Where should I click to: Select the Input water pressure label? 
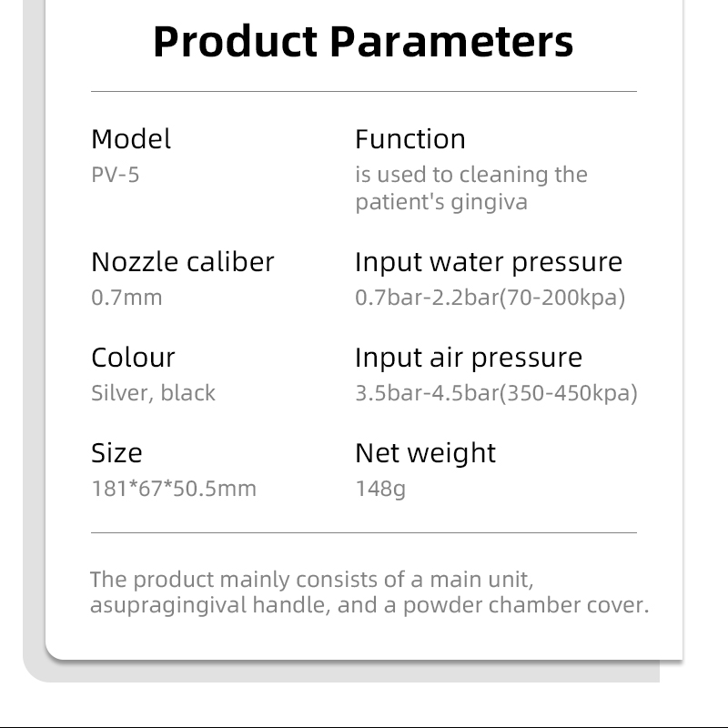pos(489,262)
